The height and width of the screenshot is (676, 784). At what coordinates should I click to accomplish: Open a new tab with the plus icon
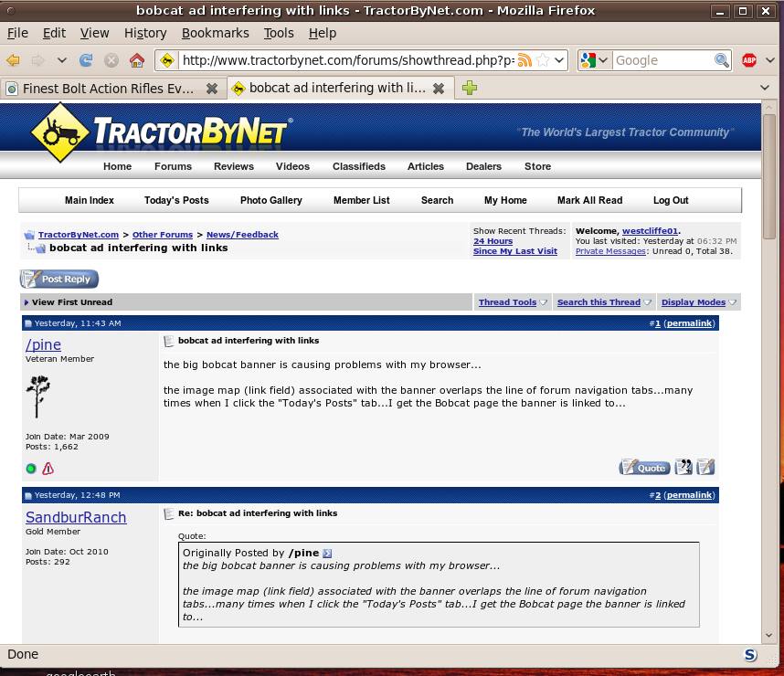469,88
